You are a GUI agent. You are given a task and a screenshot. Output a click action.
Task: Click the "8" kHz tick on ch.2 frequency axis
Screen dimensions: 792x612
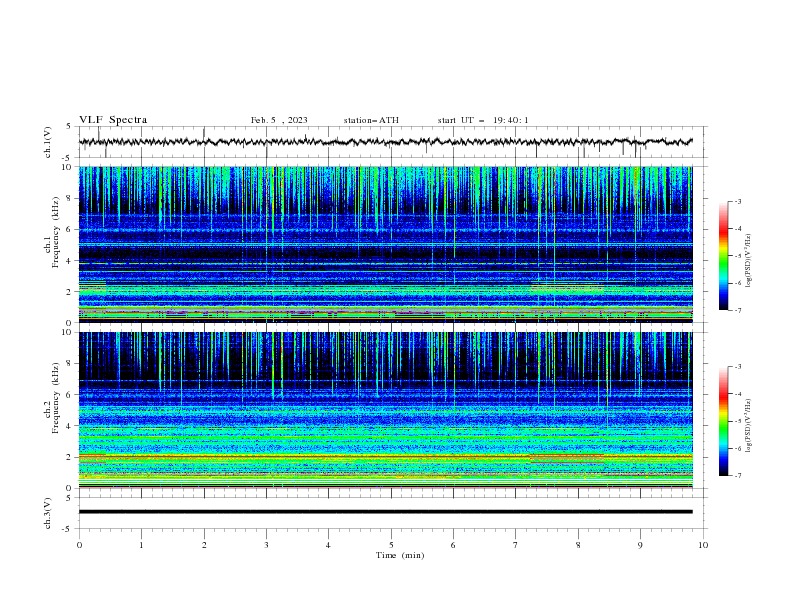pos(70,364)
